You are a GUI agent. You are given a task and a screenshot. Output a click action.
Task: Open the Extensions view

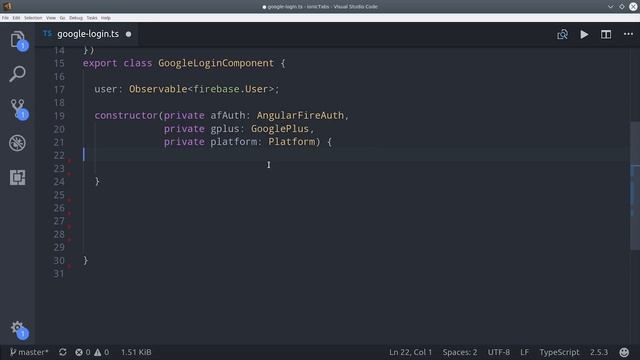coord(18,178)
